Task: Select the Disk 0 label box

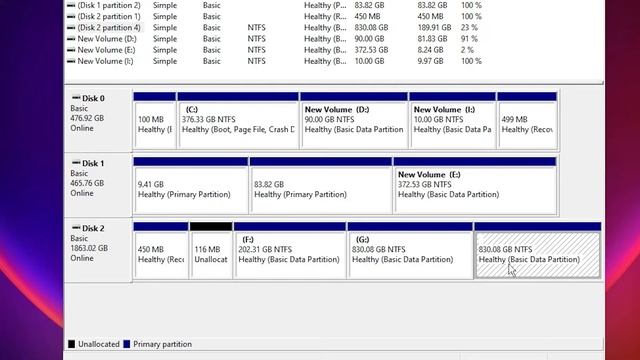Action: click(98, 120)
